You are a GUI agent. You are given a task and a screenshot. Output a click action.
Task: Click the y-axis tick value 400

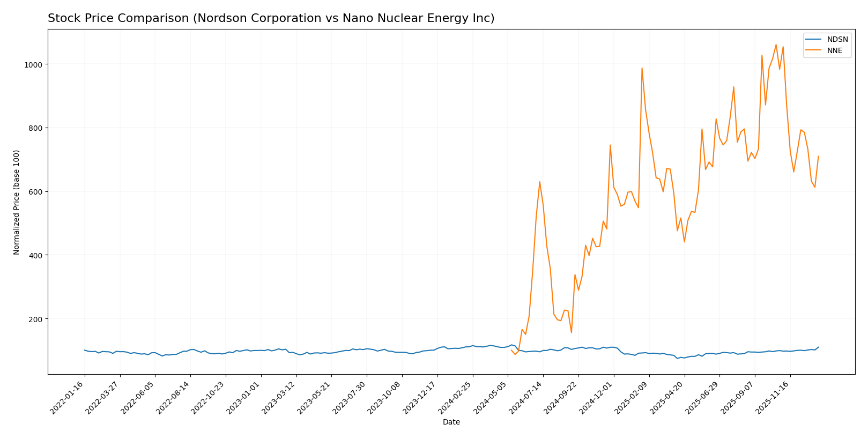pyautogui.click(x=36, y=255)
